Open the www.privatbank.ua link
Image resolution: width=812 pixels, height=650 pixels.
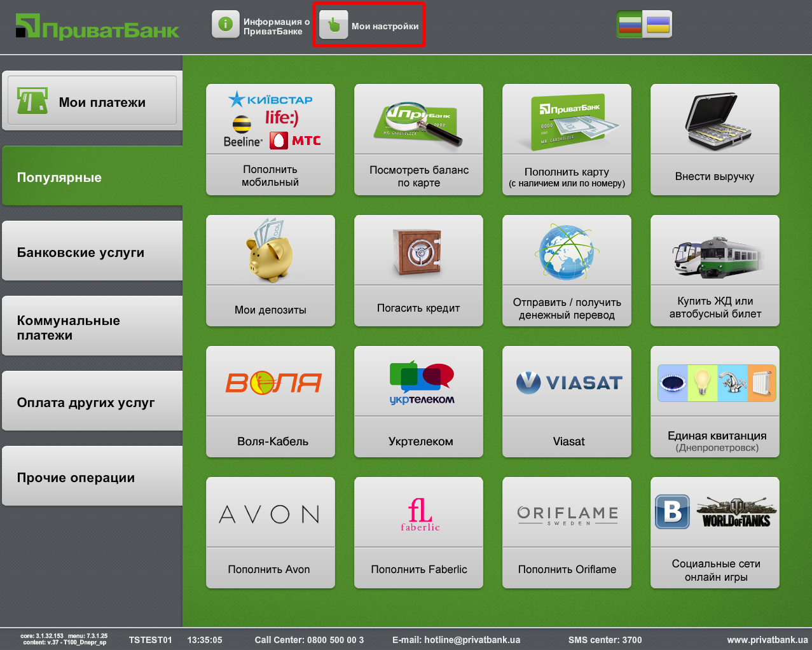(767, 640)
